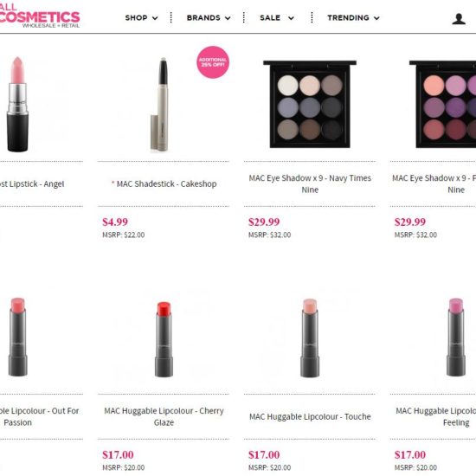Open MAC Huggable Lipcolour - Touche link
The image size is (476, 476).
tap(310, 416)
